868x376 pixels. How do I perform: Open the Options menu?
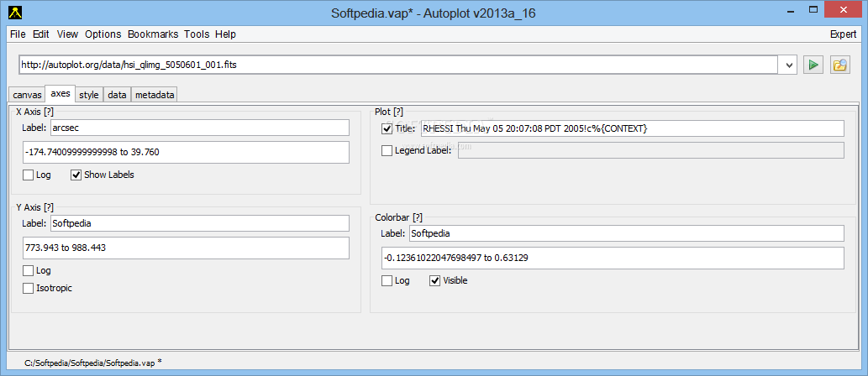click(103, 34)
